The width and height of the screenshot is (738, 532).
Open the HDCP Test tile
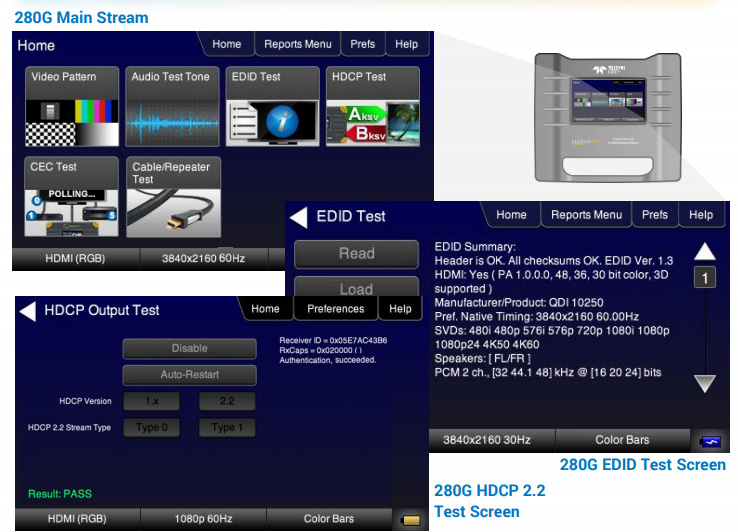373,106
